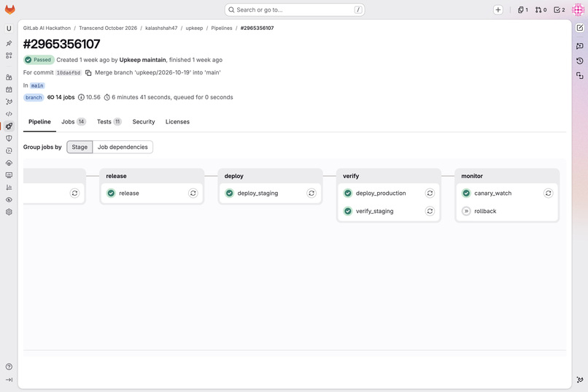Screen dimensions: 588x392
Task: Open the deploy_production job
Action: [x=381, y=193]
